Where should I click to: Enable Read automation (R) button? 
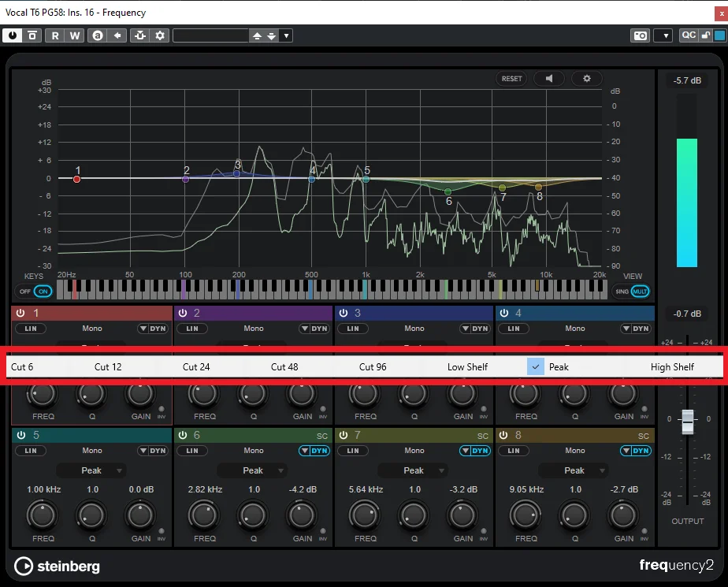(55, 35)
